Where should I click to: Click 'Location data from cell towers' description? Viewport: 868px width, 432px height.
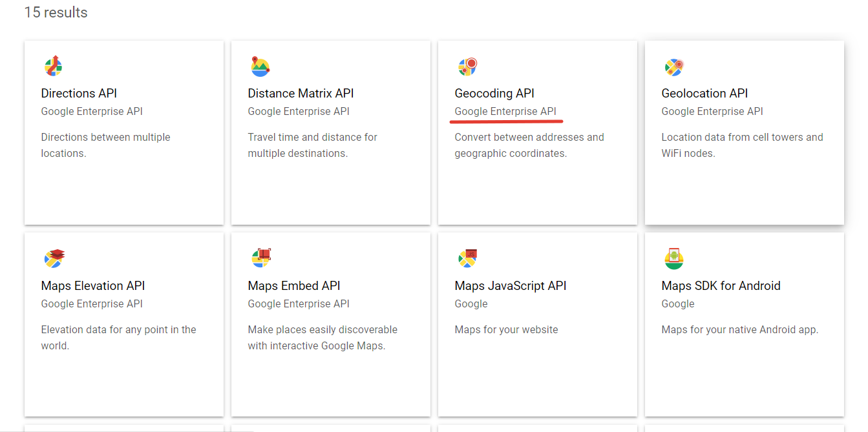(743, 145)
